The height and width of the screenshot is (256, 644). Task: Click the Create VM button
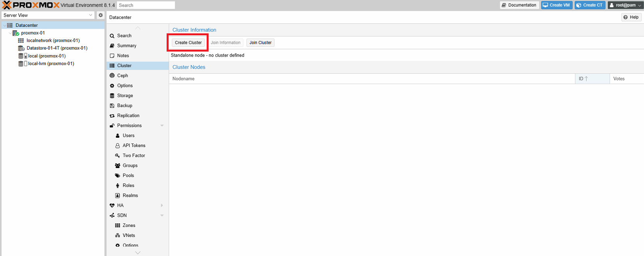(557, 5)
